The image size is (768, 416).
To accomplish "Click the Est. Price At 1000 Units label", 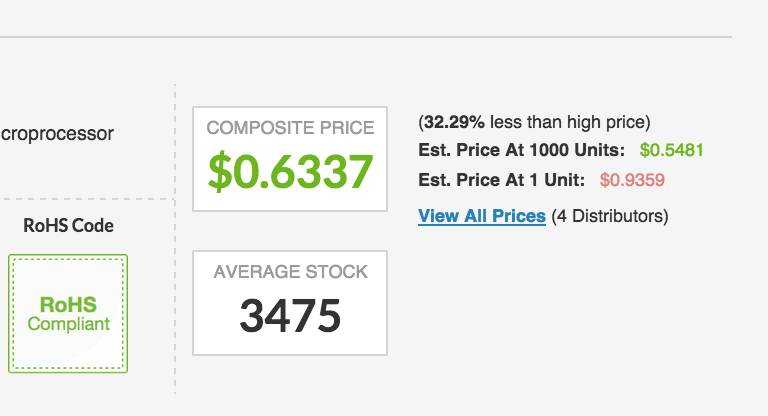I will pos(522,150).
